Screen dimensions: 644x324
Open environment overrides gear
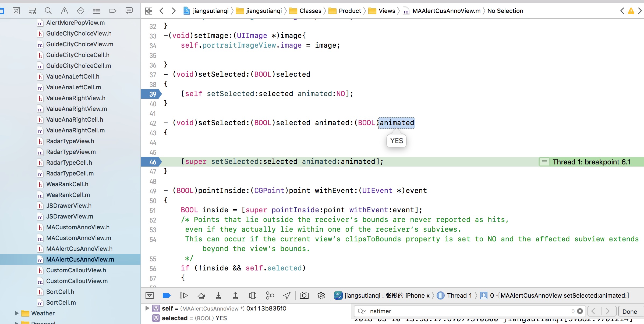tap(321, 295)
